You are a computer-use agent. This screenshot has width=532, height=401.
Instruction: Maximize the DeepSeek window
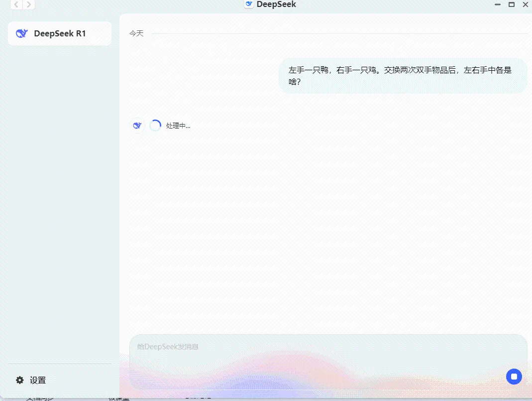pos(511,4)
